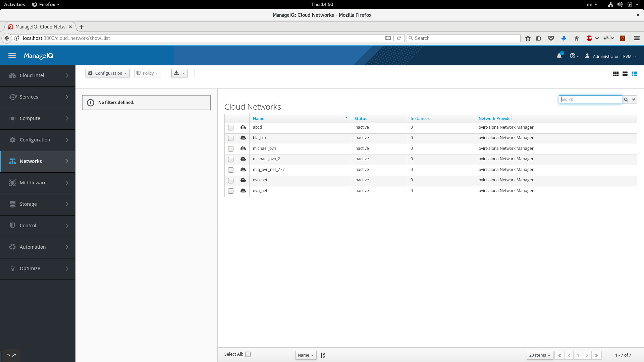Click the cloud network icon for abcd
Image resolution: width=644 pixels, height=362 pixels.
(x=243, y=127)
